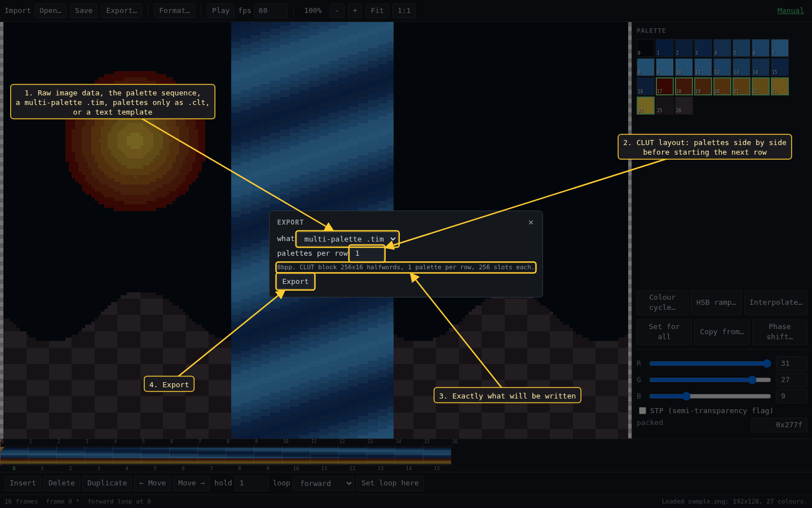Open the Format… options
Image resolution: width=812 pixels, height=508 pixels.
(174, 11)
